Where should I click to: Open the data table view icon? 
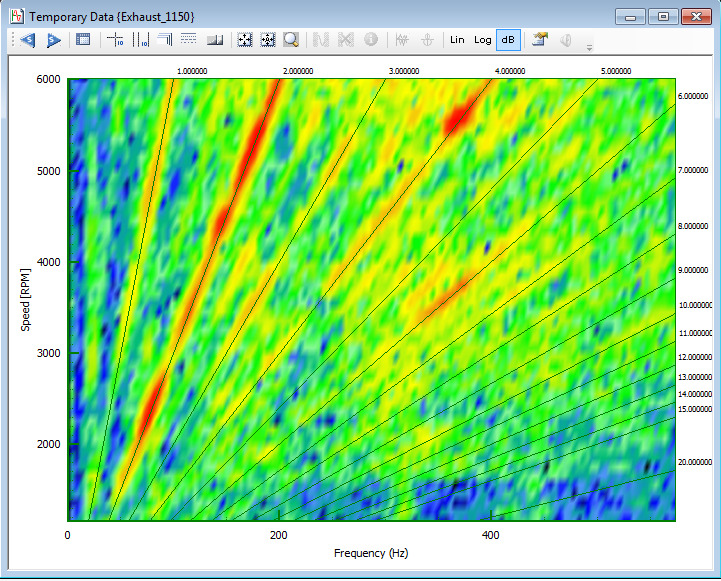[x=83, y=40]
